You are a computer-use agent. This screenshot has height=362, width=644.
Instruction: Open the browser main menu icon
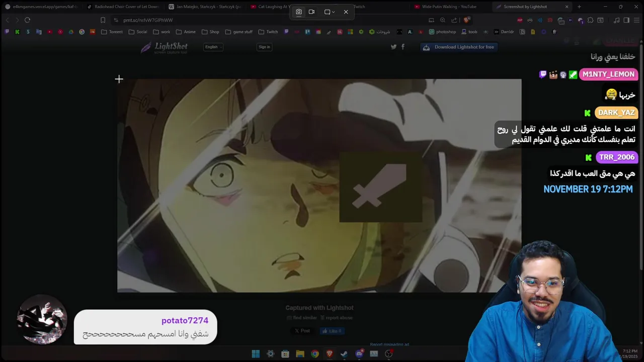636,20
